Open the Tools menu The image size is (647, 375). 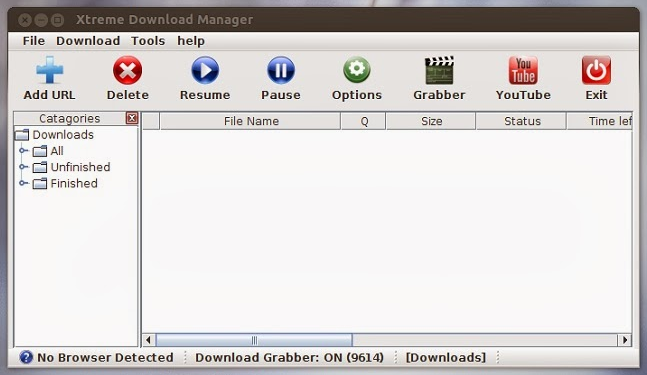coord(148,41)
